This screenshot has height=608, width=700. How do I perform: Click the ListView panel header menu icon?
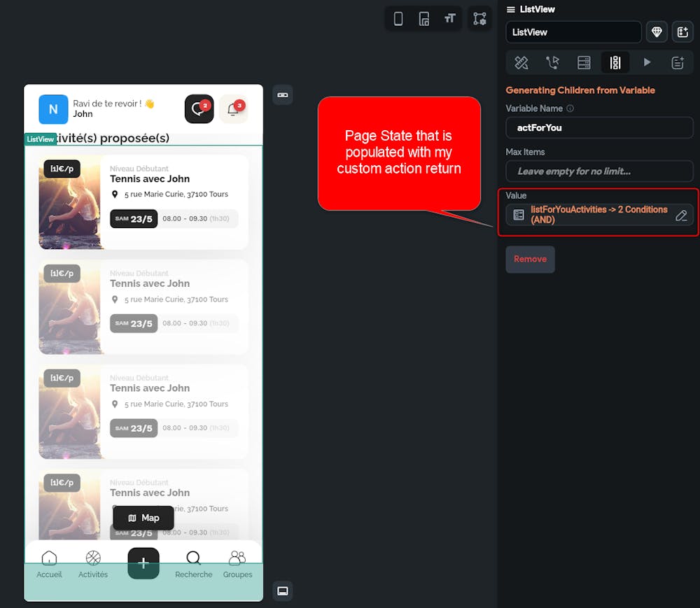tap(511, 9)
